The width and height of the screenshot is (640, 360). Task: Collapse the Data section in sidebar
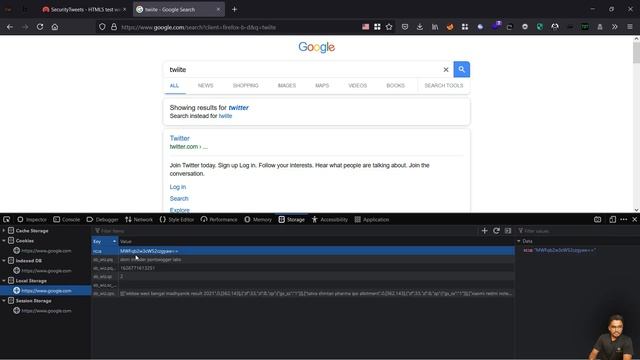(x=519, y=241)
